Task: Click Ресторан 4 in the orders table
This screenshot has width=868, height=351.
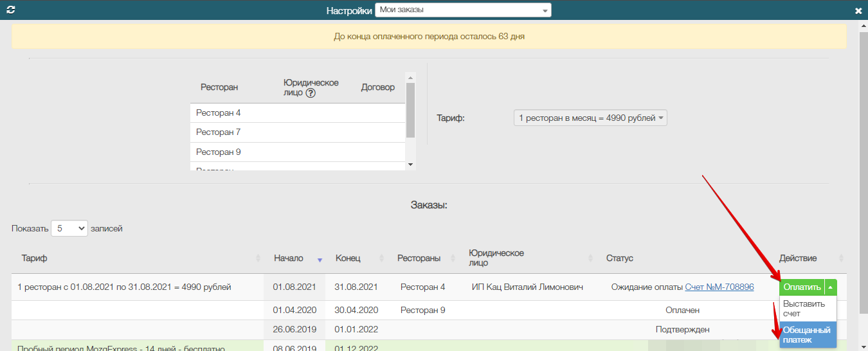Action: [x=422, y=287]
